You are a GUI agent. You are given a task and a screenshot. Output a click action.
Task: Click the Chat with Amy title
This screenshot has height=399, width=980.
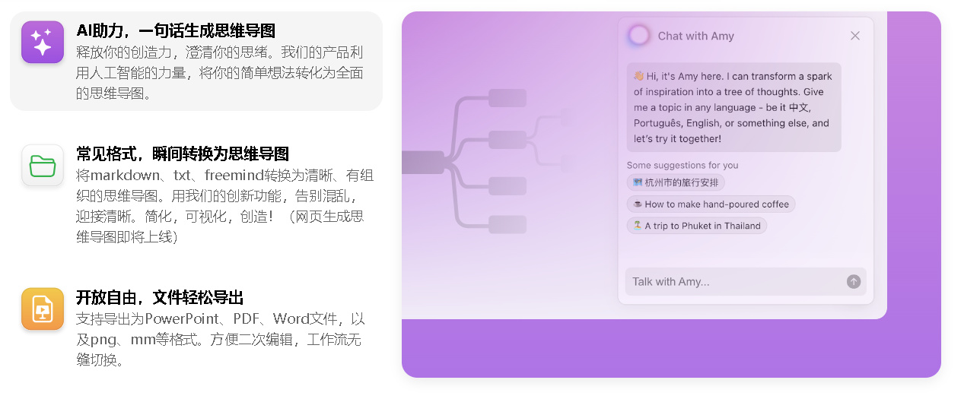tap(696, 36)
